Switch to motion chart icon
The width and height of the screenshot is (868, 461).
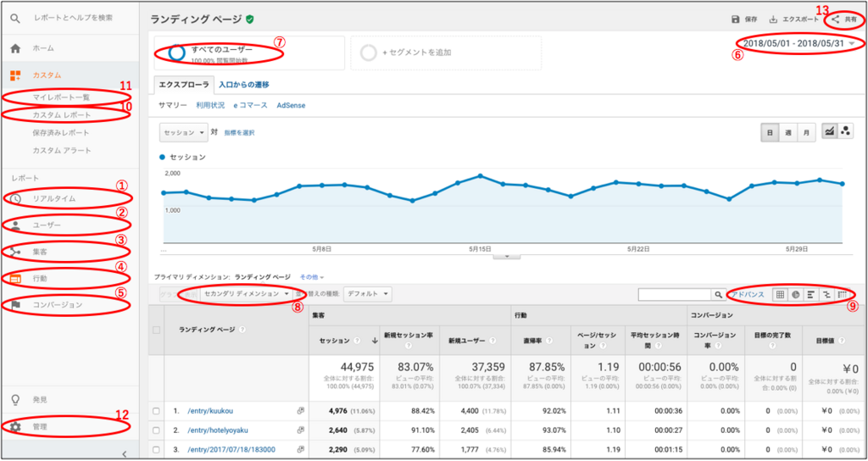click(x=845, y=132)
